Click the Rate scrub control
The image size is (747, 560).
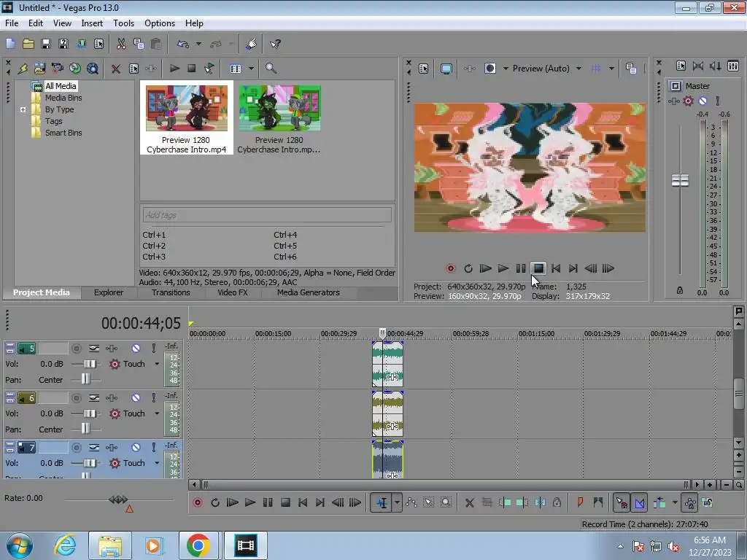point(118,499)
